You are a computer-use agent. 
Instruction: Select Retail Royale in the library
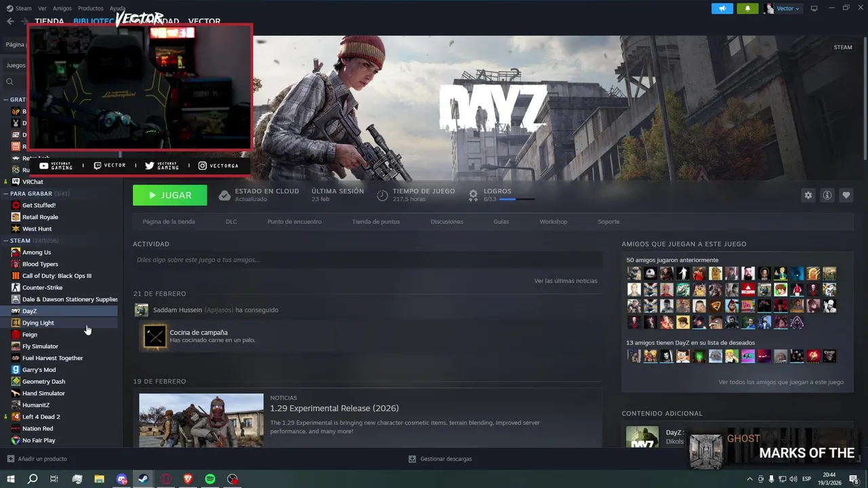pos(40,217)
